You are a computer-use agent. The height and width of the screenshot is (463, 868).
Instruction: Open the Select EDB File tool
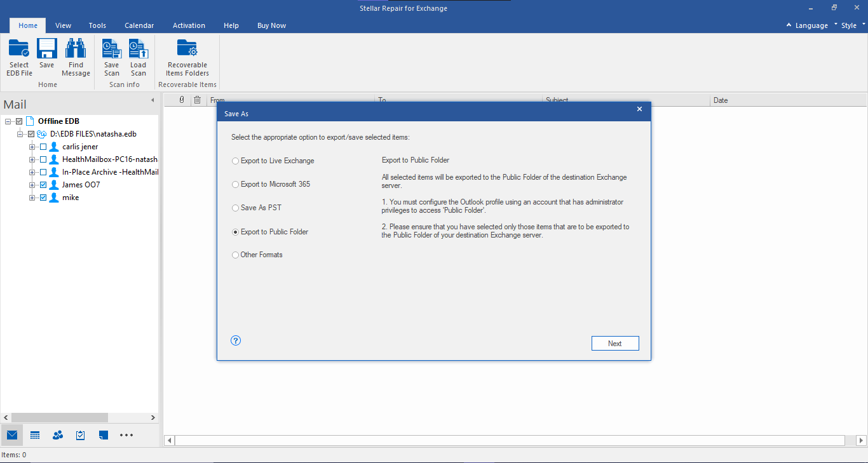pyautogui.click(x=19, y=57)
